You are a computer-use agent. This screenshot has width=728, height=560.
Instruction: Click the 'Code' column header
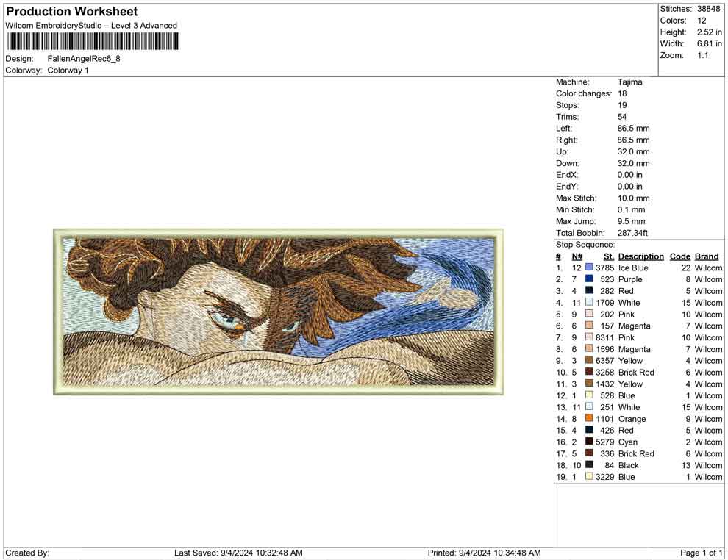coord(679,256)
